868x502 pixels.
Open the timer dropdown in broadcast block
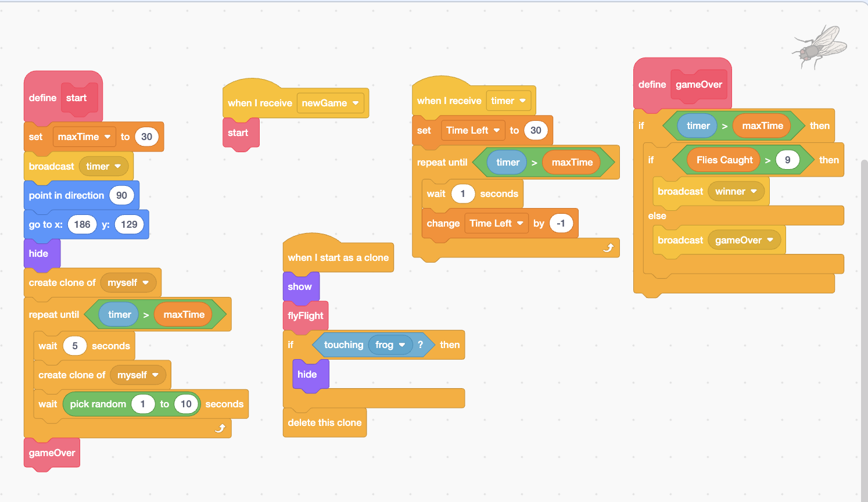coord(103,166)
